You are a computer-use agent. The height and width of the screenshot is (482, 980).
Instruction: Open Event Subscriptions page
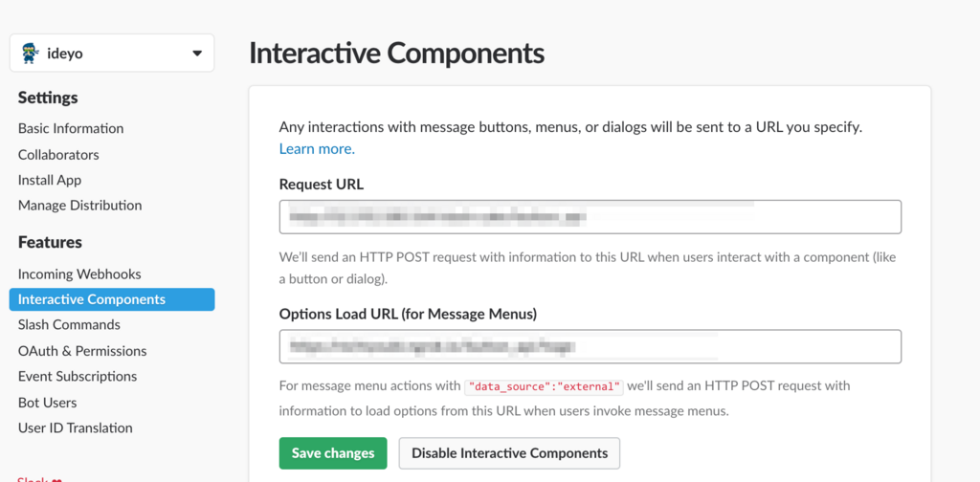78,377
